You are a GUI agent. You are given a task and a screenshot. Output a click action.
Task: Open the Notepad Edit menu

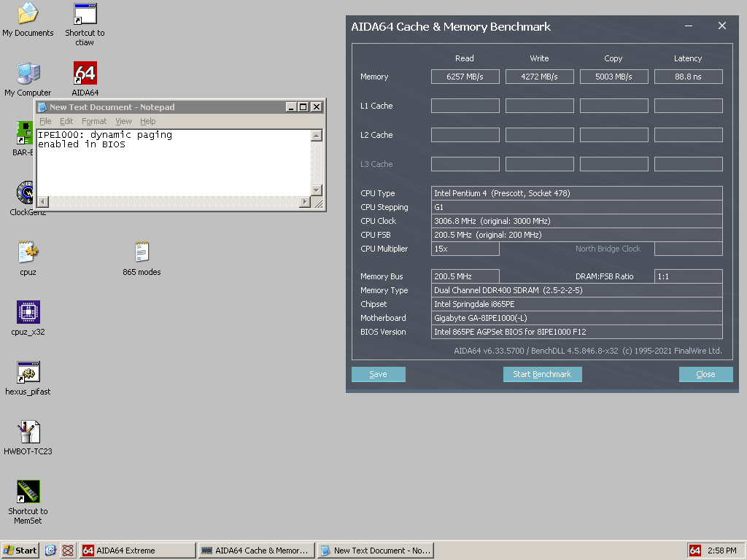[x=66, y=122]
